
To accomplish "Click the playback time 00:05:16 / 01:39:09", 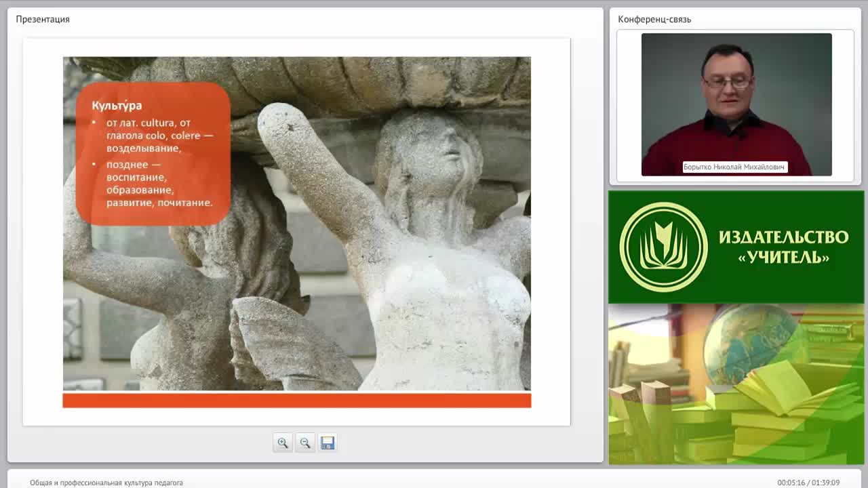I will pos(808,483).
